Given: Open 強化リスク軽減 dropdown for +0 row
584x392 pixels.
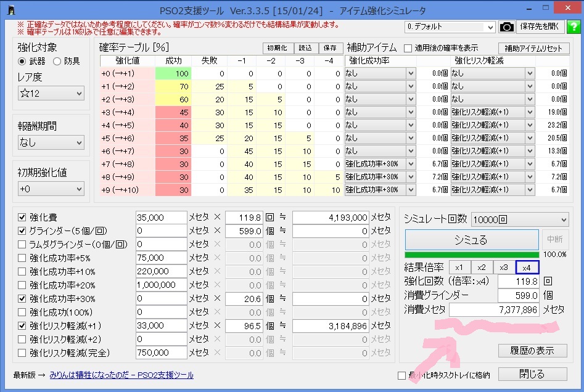Looking at the screenshot, I should (493, 73).
